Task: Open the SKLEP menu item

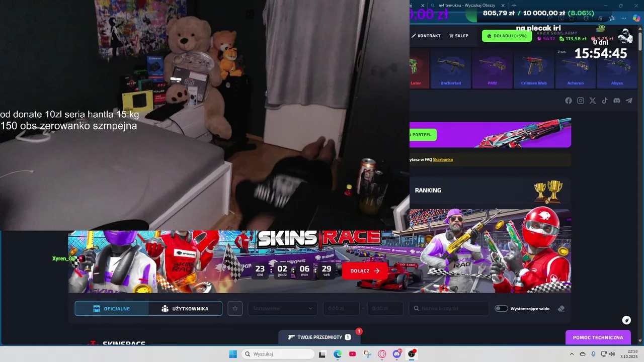Action: click(458, 36)
